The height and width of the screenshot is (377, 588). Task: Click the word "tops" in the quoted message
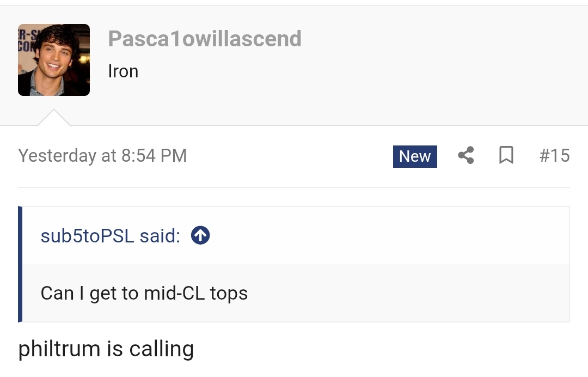[229, 294]
